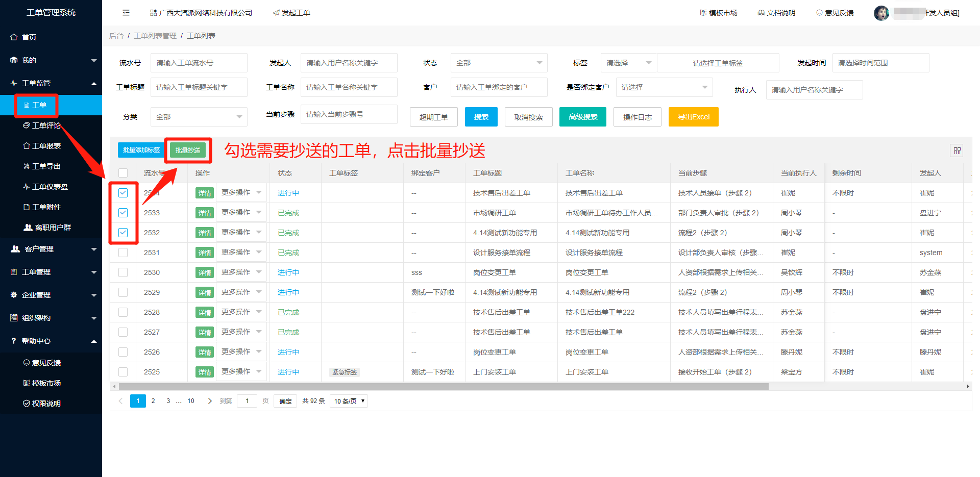Open 模板市场 in the top header
The width and height of the screenshot is (980, 477).
(x=719, y=13)
